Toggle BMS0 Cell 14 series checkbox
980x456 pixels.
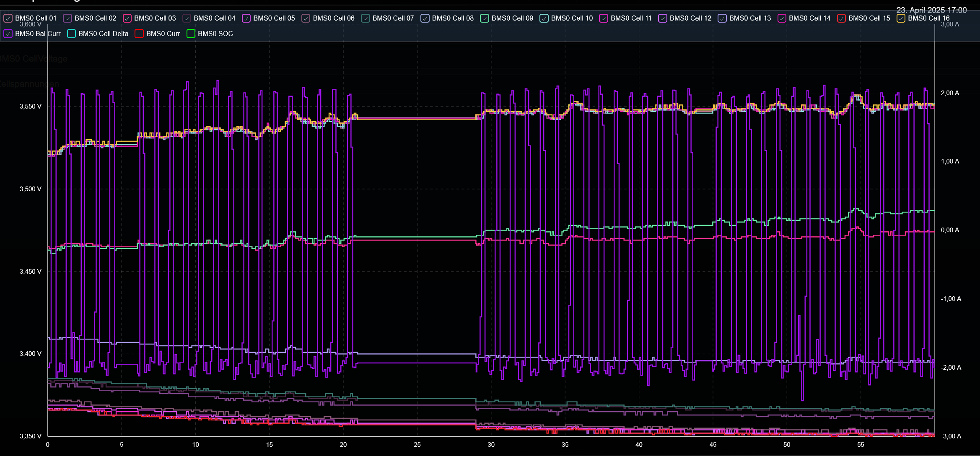point(782,18)
